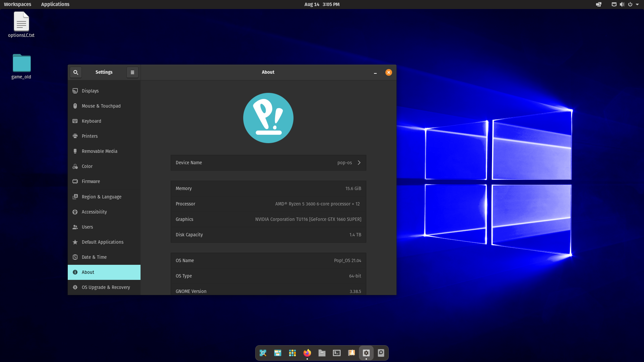Open the Keyboard settings icon entry

pos(75,121)
